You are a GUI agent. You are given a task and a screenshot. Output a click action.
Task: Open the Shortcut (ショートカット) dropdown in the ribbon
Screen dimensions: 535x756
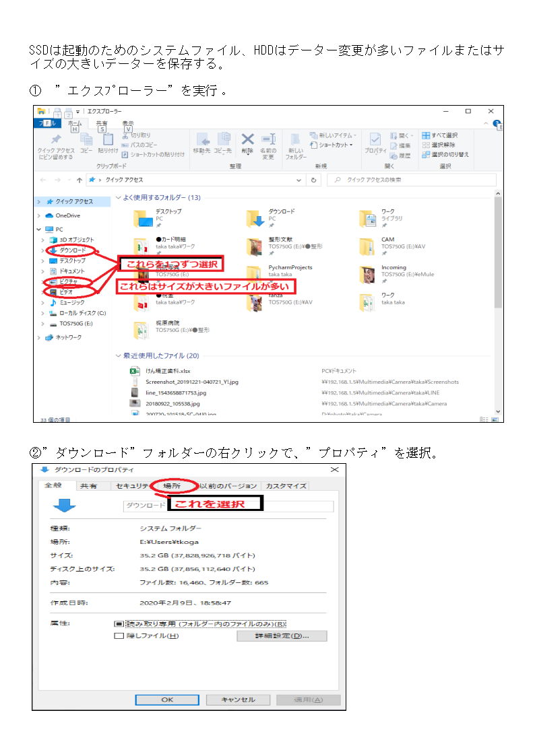[x=332, y=145]
